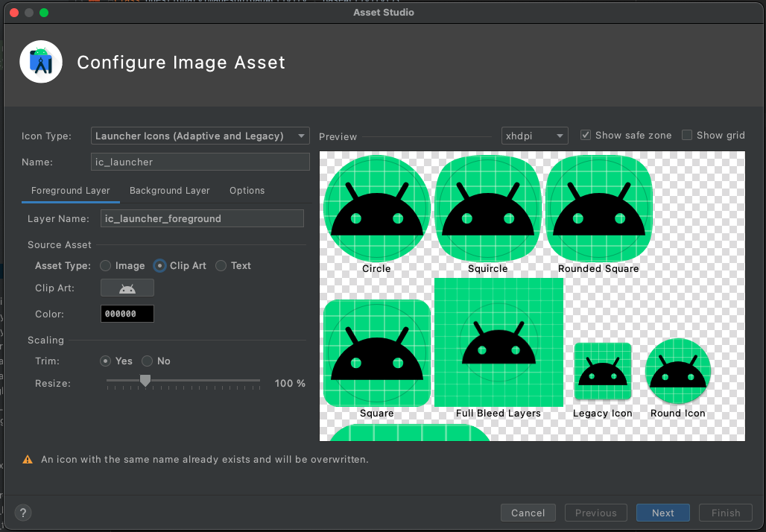
Task: Select the Circle icon preview
Action: (376, 209)
